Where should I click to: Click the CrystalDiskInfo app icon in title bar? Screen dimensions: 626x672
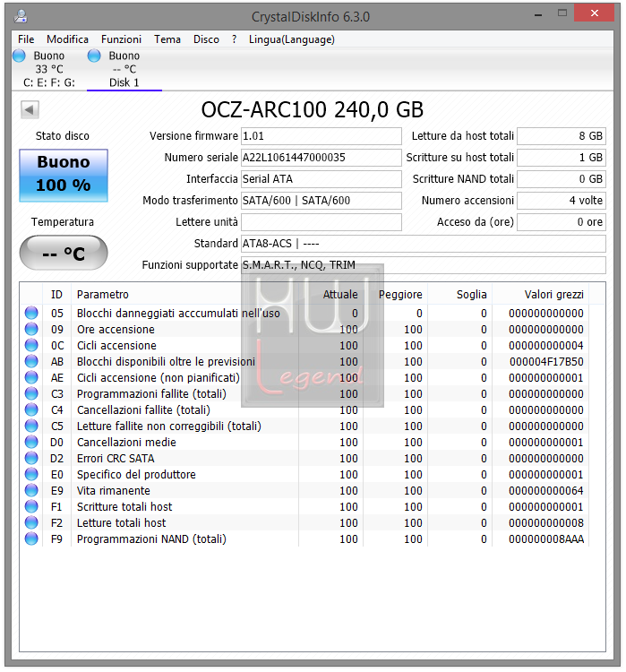click(21, 16)
